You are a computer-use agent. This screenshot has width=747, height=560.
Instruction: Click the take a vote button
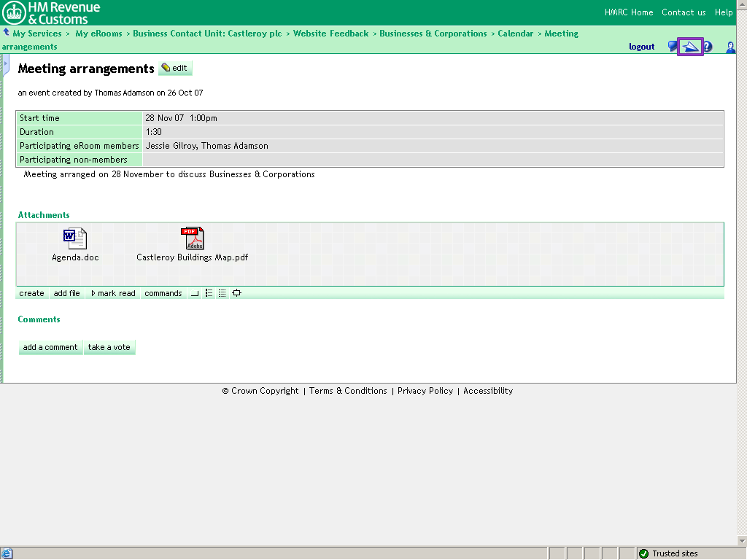tap(109, 347)
